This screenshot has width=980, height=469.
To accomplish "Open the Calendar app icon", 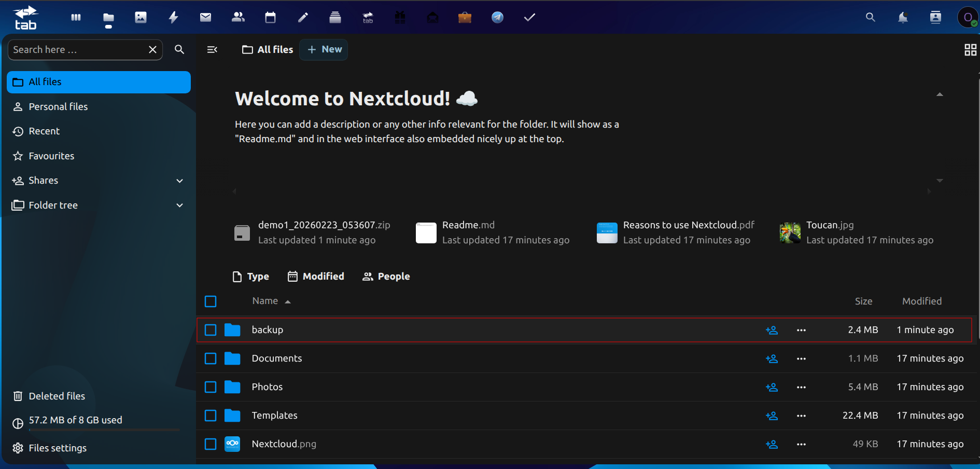I will (270, 18).
